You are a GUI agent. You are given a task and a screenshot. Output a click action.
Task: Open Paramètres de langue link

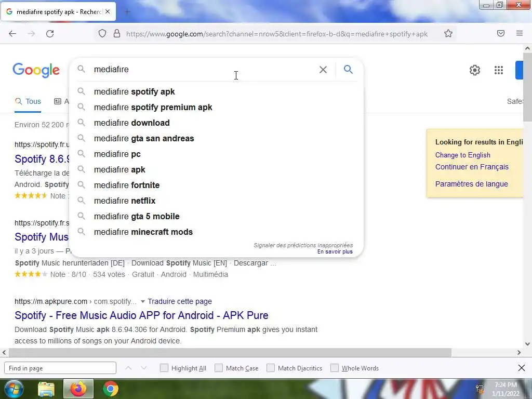[472, 184]
